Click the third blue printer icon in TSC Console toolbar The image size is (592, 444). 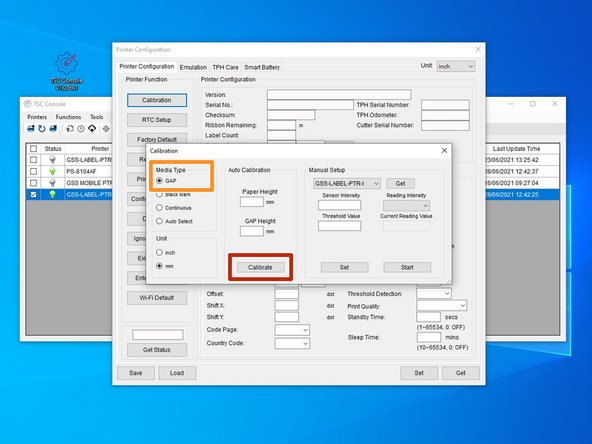[x=53, y=129]
